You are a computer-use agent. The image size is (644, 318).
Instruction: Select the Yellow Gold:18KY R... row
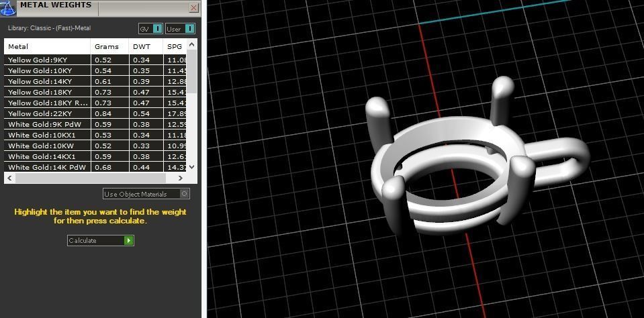click(x=95, y=103)
